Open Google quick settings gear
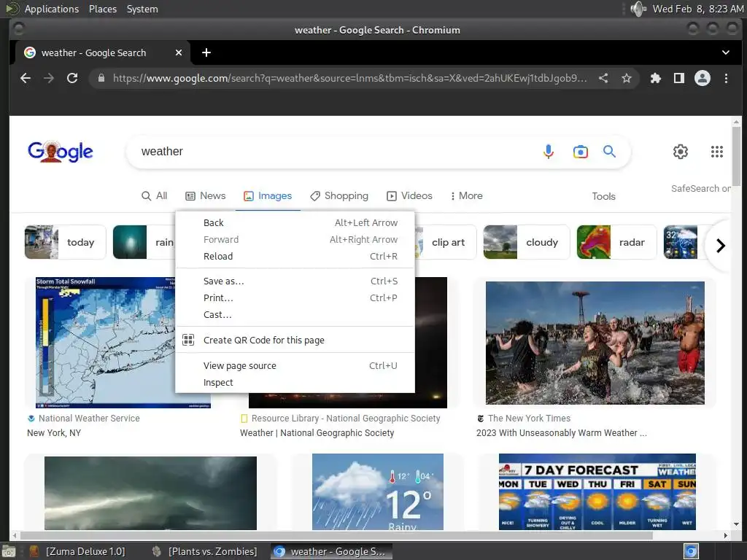 tap(681, 152)
